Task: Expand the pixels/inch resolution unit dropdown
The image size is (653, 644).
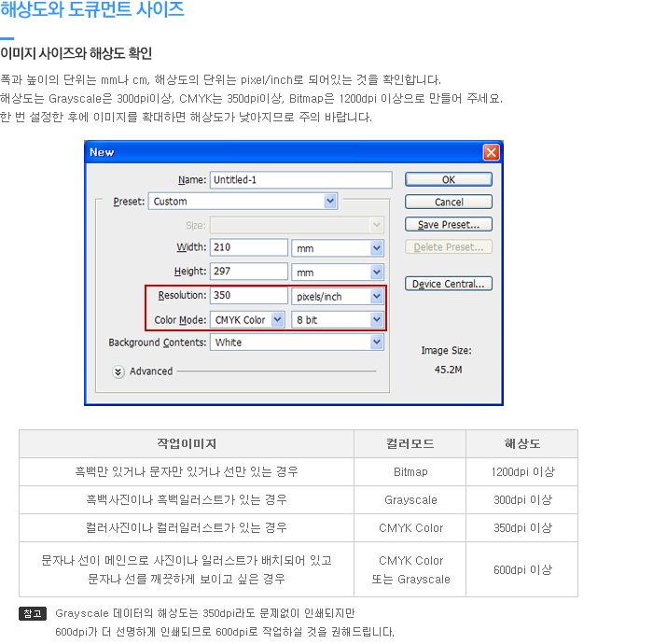Action: (338, 297)
